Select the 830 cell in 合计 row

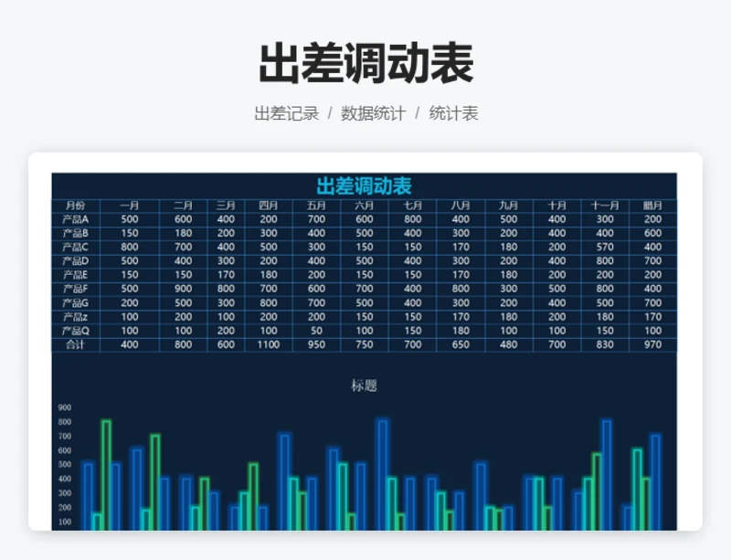[x=605, y=345]
